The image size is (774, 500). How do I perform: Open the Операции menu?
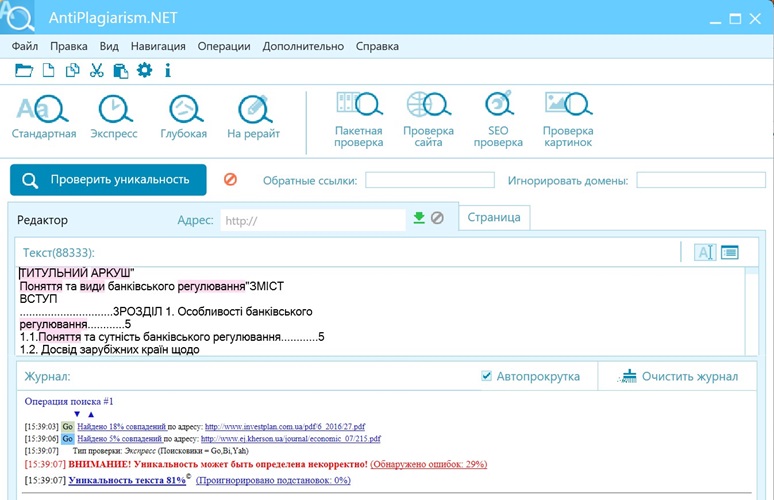[224, 46]
